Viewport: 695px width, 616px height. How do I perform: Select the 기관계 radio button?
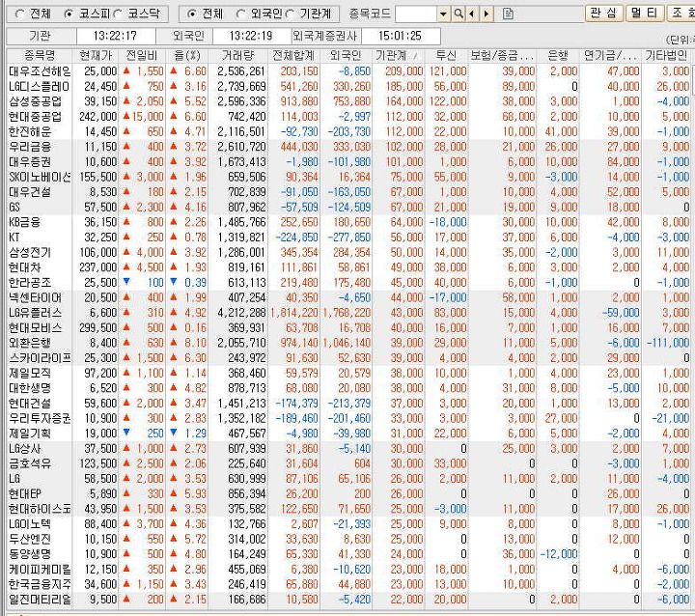click(x=290, y=14)
